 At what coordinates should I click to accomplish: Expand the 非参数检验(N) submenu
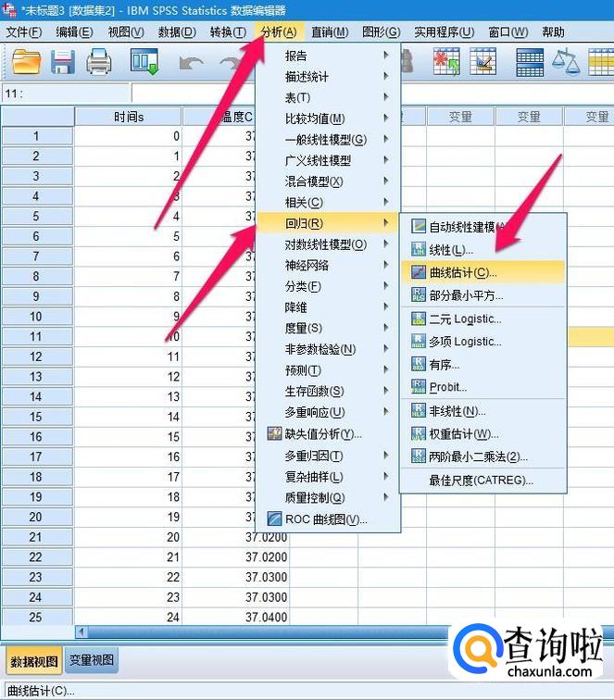328,349
